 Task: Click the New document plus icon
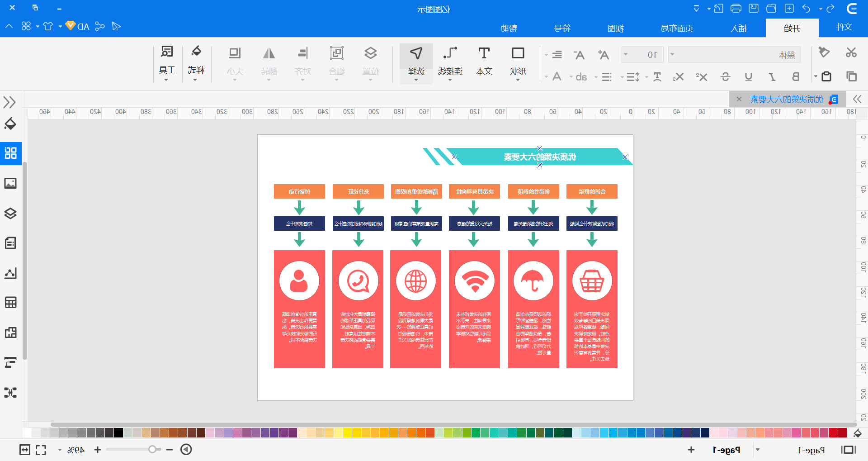[789, 9]
